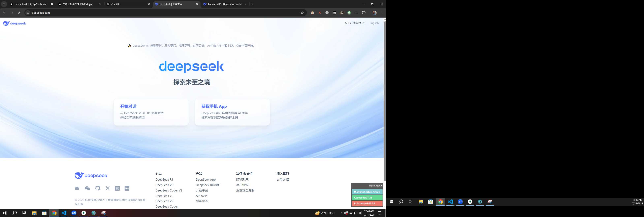Click the footer WeChat icon
The image size is (644, 217).
tap(88, 188)
